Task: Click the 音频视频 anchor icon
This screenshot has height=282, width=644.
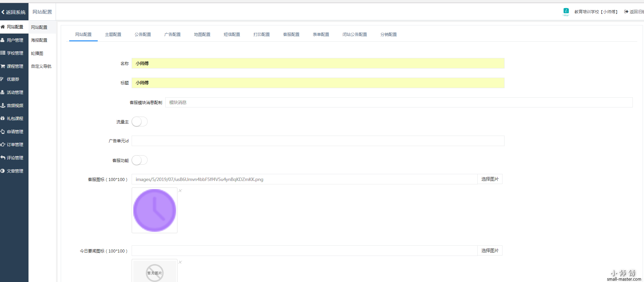Action: point(3,105)
